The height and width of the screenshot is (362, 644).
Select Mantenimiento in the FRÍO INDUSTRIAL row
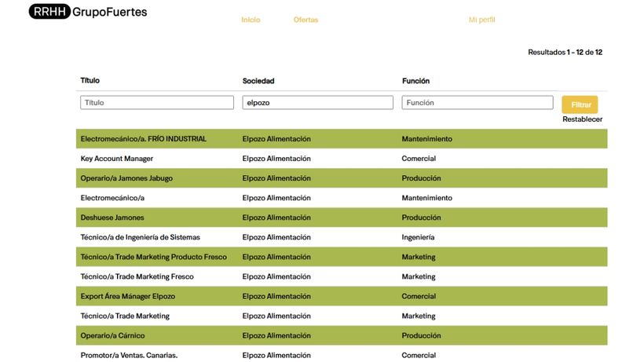coord(426,139)
